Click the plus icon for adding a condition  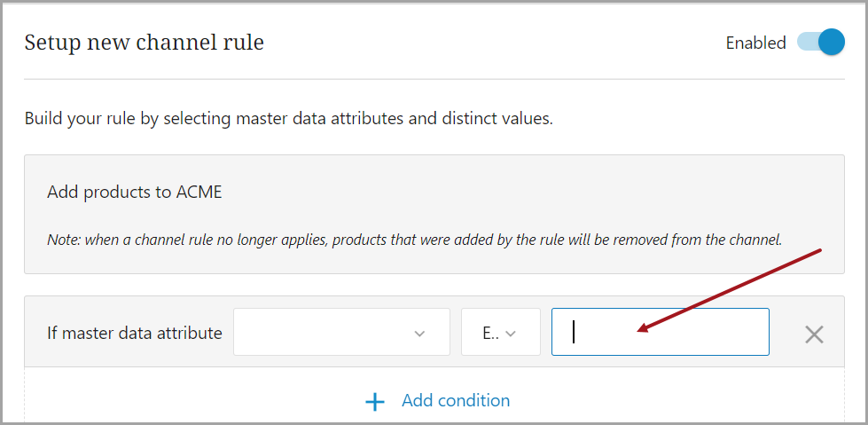coord(375,402)
